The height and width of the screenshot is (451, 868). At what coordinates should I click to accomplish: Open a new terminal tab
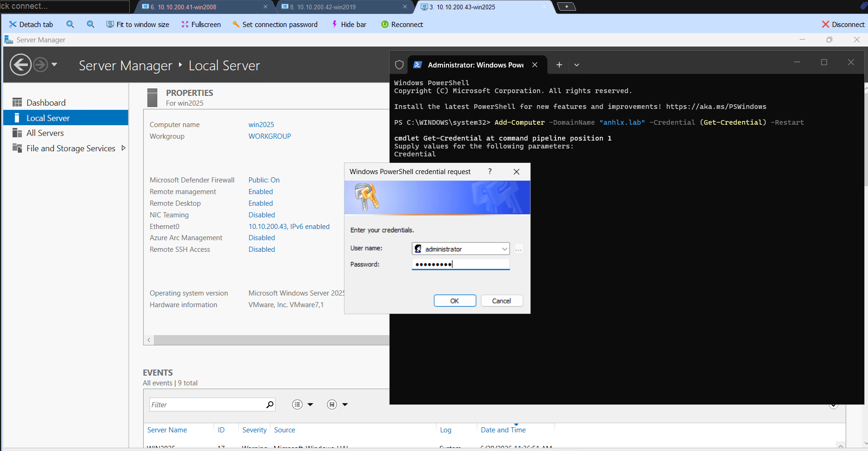click(559, 65)
